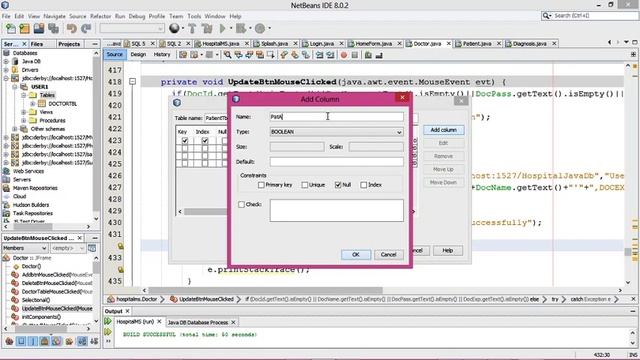The width and height of the screenshot is (640, 360).
Task: Click the Build Project hammer icon
Action: [x=192, y=28]
